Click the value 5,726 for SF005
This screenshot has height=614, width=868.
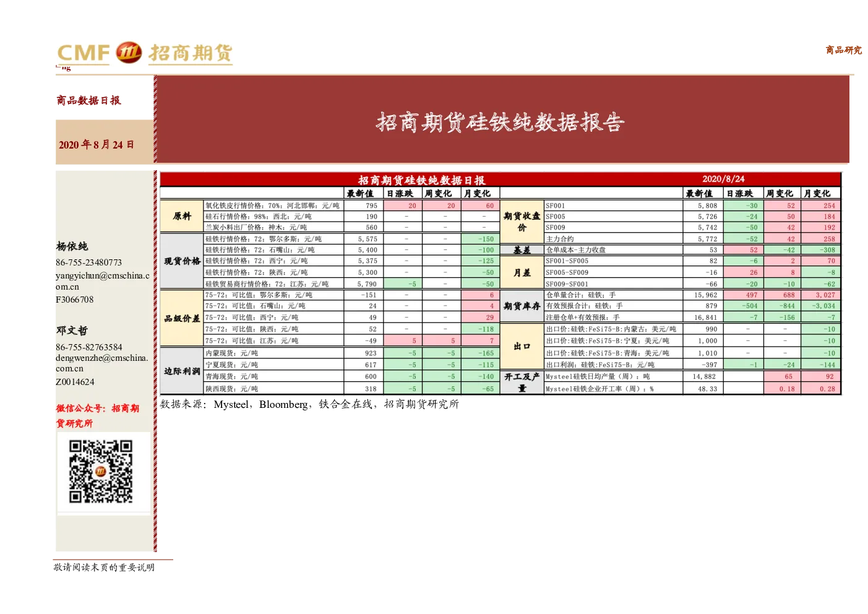tap(708, 217)
